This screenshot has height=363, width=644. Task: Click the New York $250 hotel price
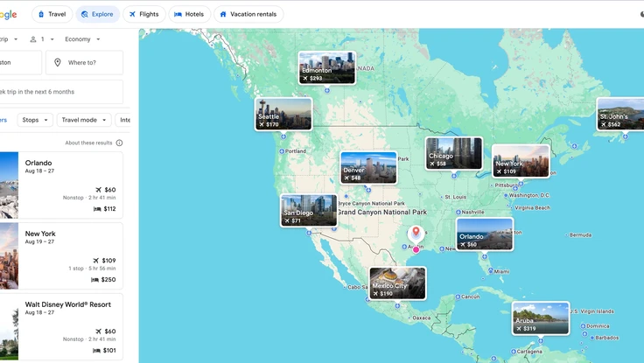click(103, 280)
